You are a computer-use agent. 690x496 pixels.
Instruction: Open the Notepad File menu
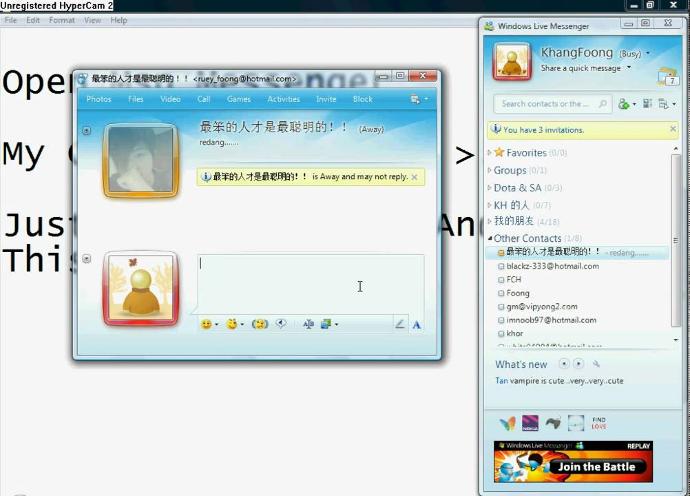pos(11,20)
